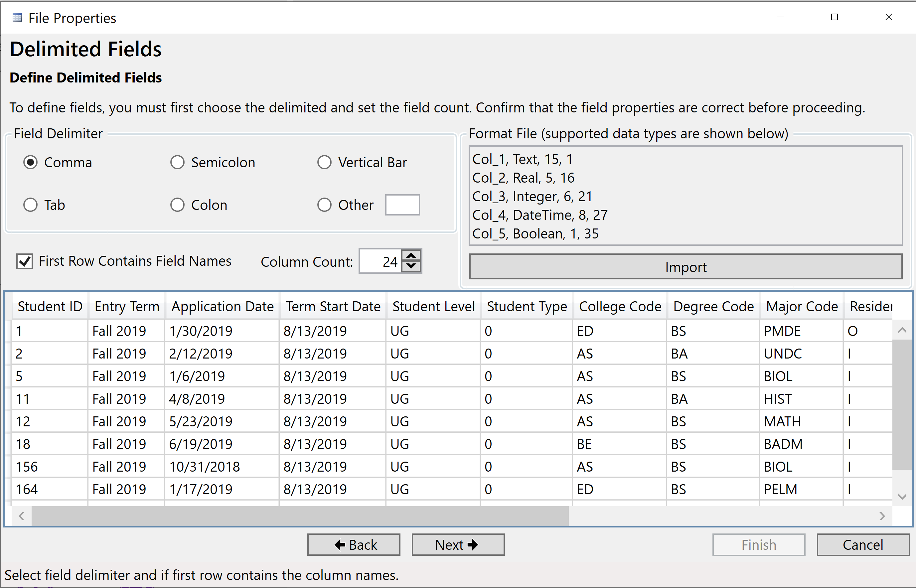Select the Col_3 Integer format entry
The height and width of the screenshot is (588, 916).
pos(532,196)
